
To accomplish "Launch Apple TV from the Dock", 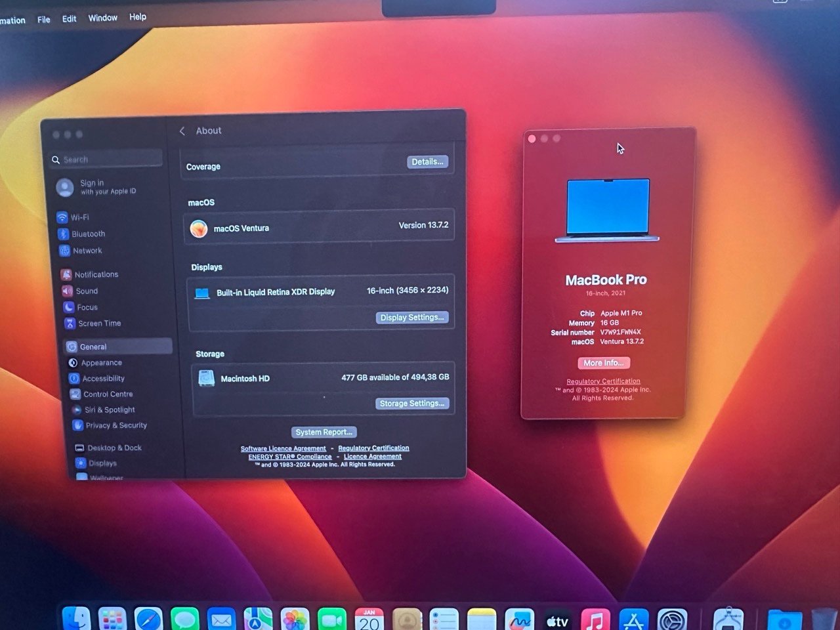I will (557, 619).
